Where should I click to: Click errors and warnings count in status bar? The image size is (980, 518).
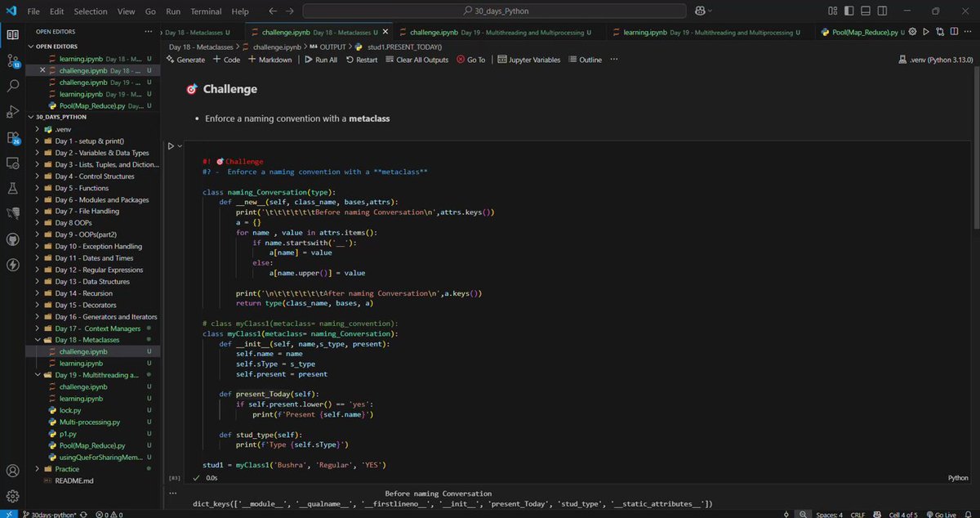click(x=109, y=514)
